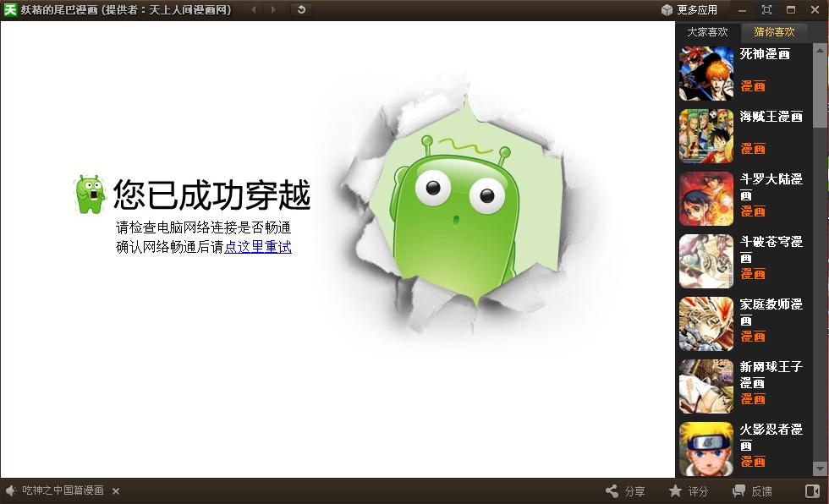Open the 火影忍者漫画 thumbnail

click(706, 449)
